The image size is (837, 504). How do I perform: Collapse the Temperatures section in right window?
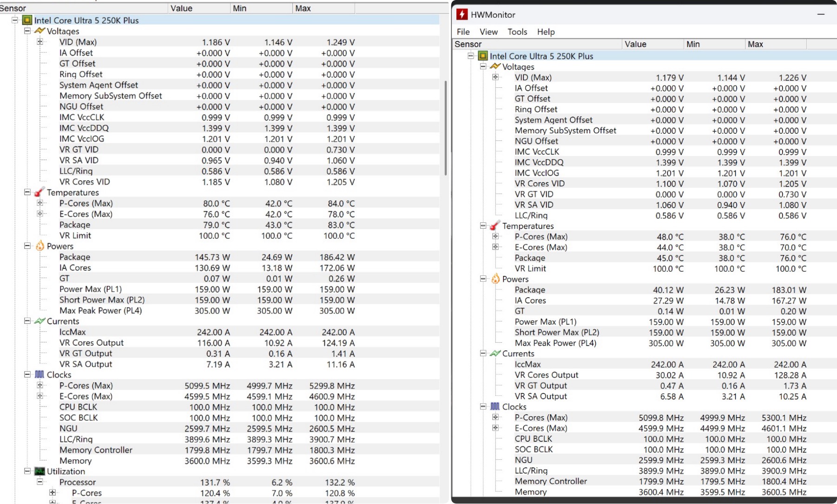(483, 226)
